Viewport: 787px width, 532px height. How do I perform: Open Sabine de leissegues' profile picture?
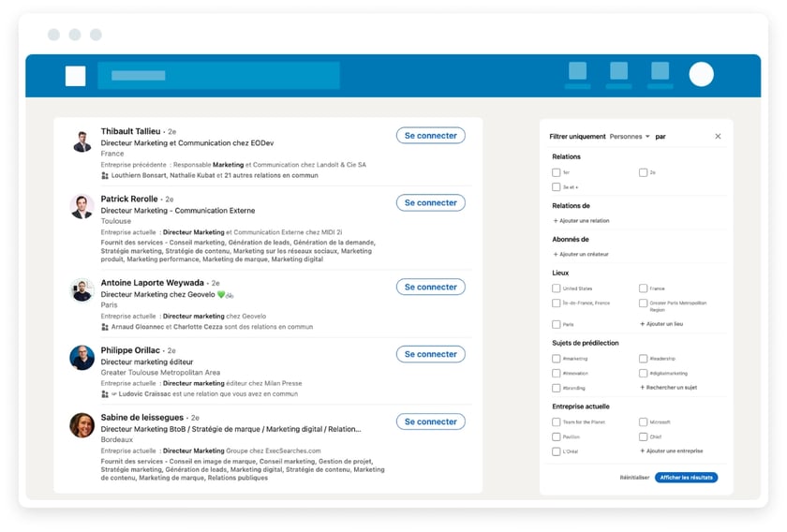tap(82, 425)
